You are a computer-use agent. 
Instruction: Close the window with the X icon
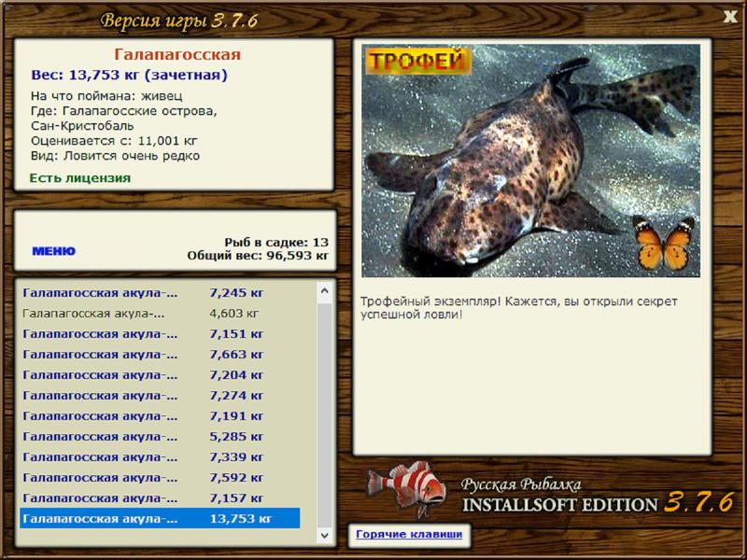tap(729, 17)
